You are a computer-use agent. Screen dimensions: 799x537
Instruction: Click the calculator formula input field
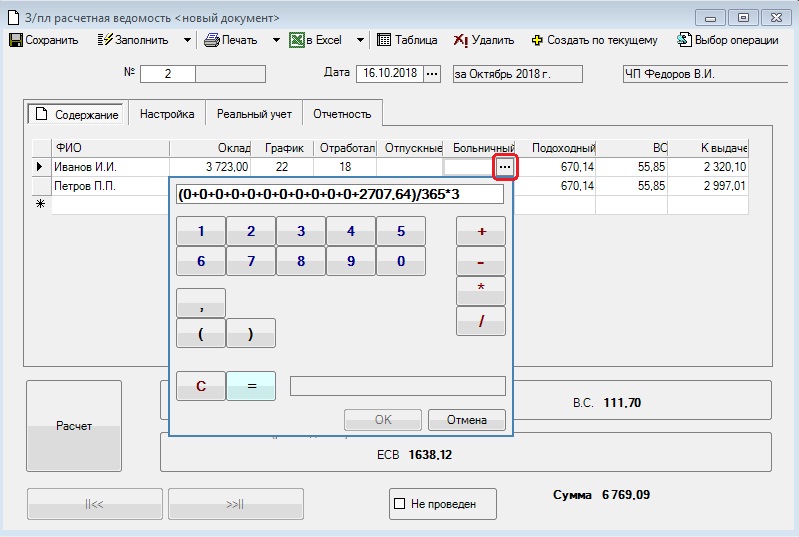(339, 195)
